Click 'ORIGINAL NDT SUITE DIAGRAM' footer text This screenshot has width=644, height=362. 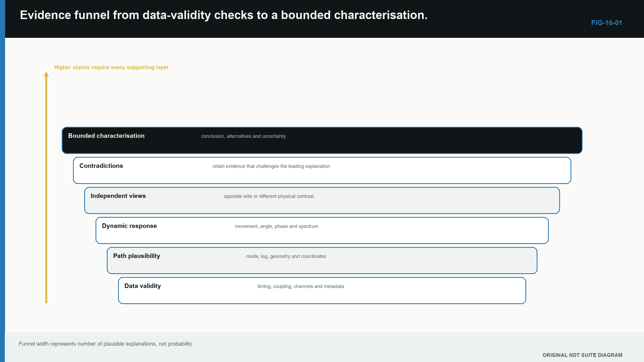(x=582, y=355)
